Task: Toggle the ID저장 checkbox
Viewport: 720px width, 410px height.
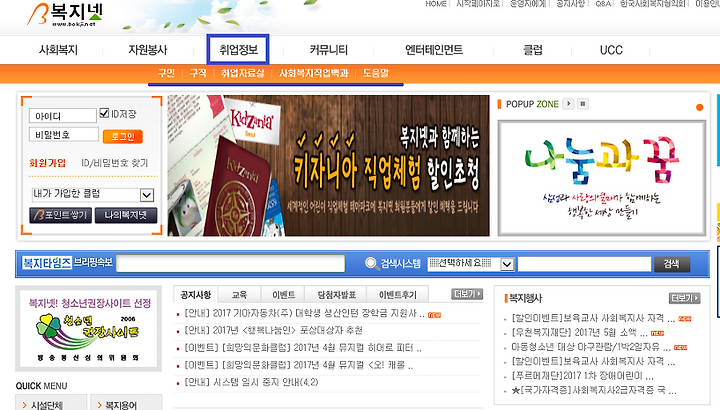Action: 104,113
